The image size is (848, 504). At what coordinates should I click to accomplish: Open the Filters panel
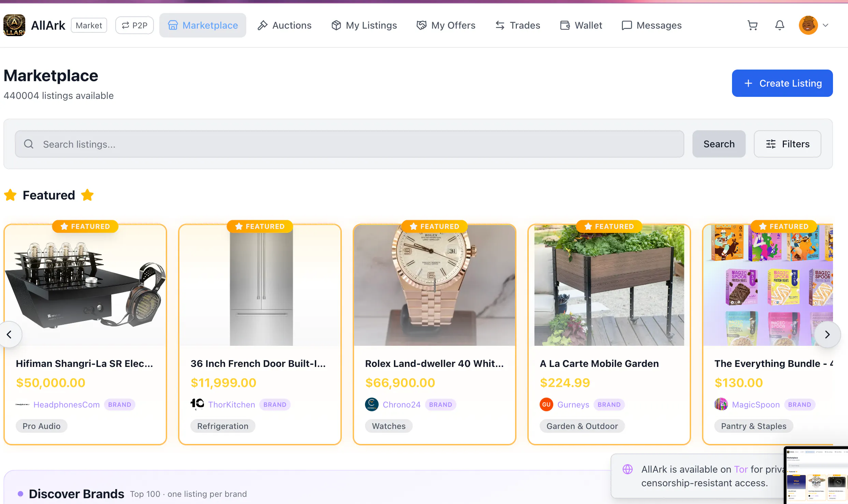(x=787, y=144)
